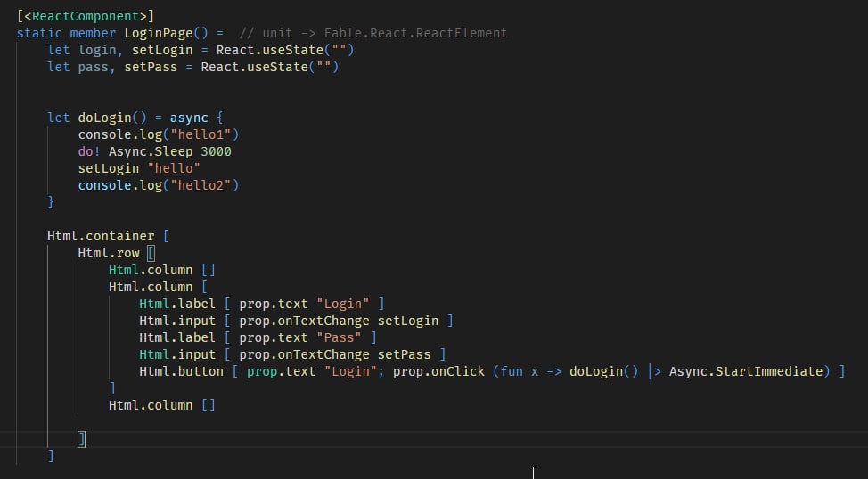
Task: Click Html.row text
Action: pos(109,254)
